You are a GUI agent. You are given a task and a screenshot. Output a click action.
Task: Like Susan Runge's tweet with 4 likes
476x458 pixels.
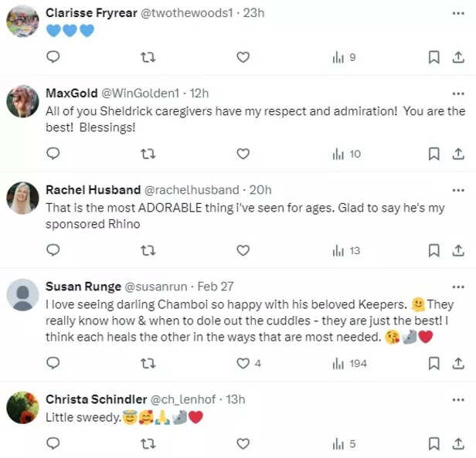[x=243, y=363]
